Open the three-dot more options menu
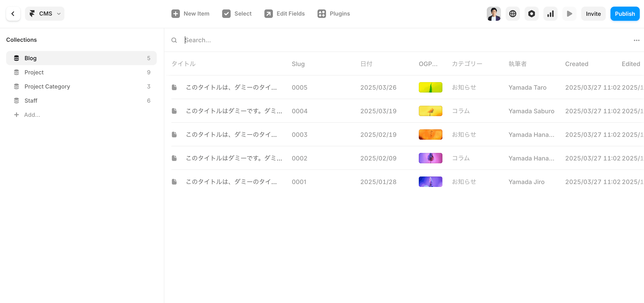This screenshot has width=644, height=303. tap(636, 40)
